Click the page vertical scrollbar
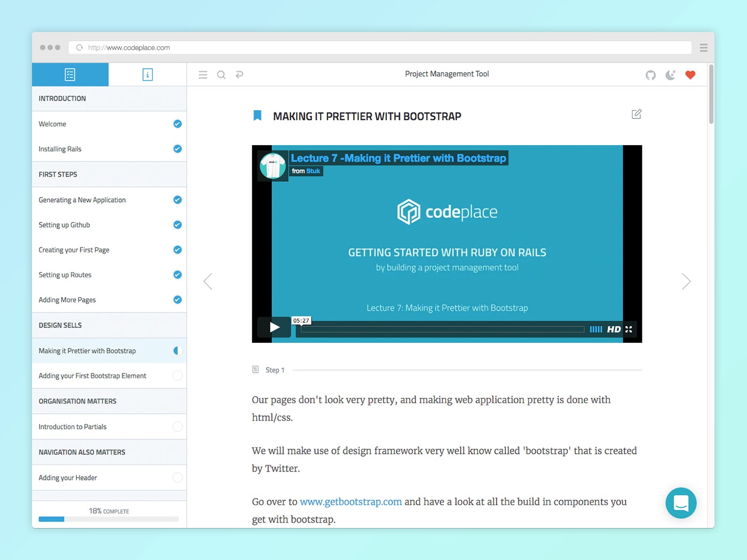The image size is (747, 560). tap(711, 95)
